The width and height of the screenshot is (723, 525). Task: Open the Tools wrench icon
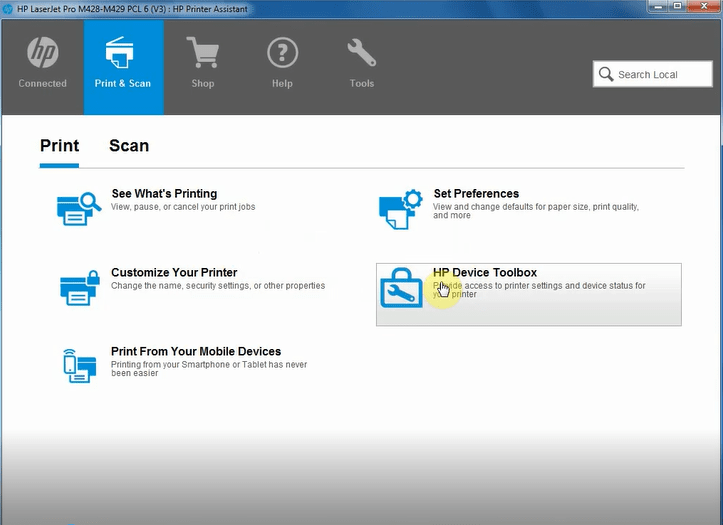tap(361, 52)
